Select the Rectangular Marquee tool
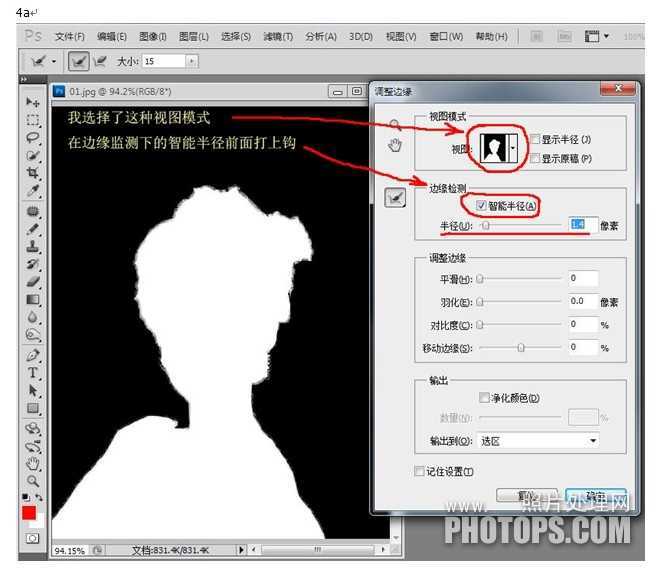659x575 pixels. click(x=33, y=120)
